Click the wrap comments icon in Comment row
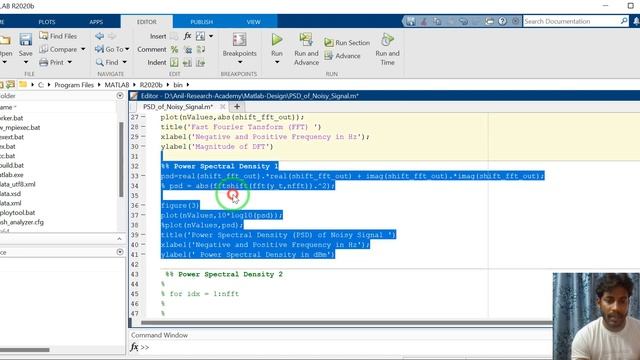This screenshot has height=360, width=640. pyautogui.click(x=200, y=49)
